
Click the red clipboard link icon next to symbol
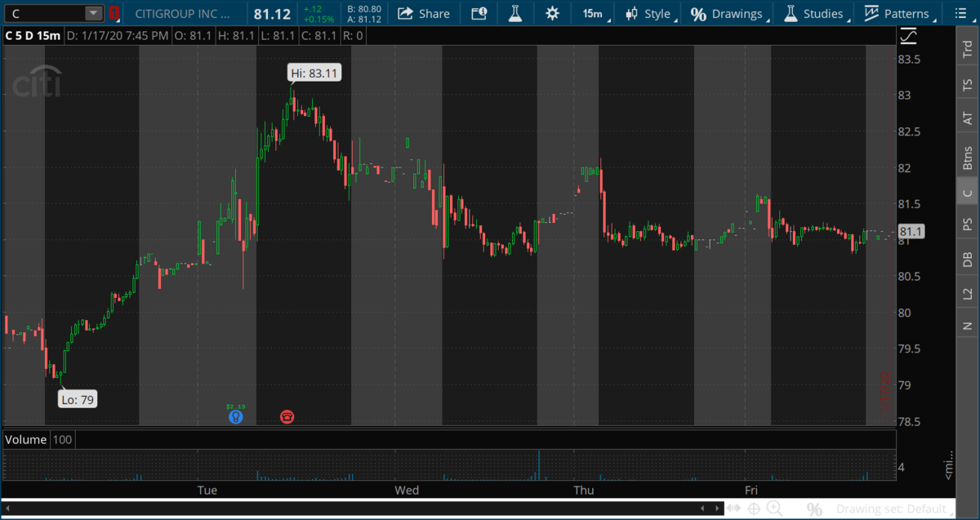pos(114,13)
